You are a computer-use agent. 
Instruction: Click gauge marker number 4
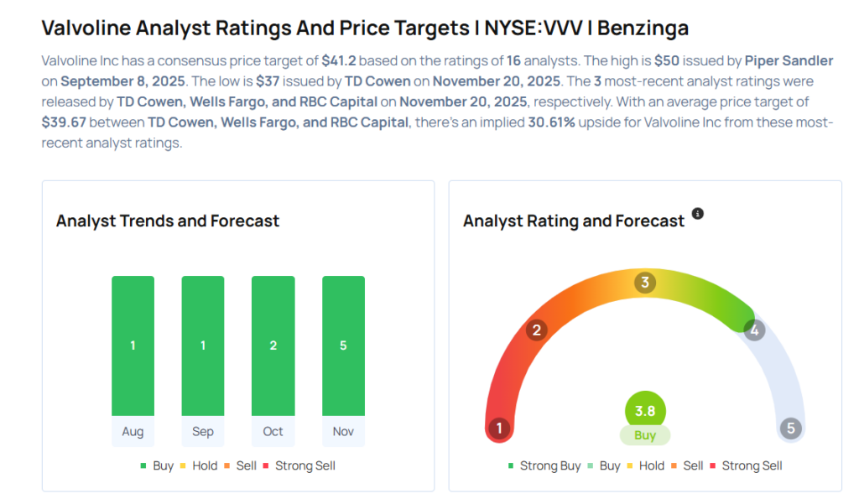click(x=754, y=330)
